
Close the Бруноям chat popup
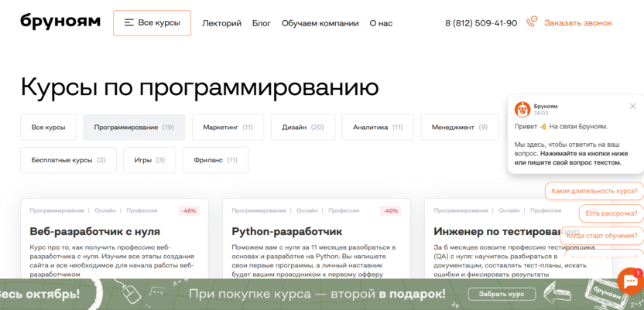tap(632, 106)
